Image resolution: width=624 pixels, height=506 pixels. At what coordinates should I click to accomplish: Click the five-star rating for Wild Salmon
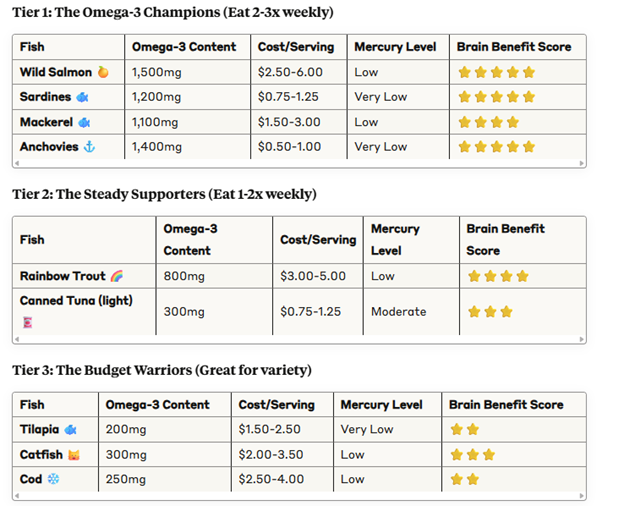tap(496, 73)
